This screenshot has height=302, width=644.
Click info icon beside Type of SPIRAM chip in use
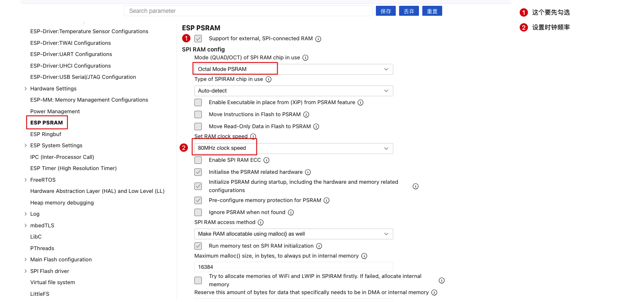coord(269,79)
